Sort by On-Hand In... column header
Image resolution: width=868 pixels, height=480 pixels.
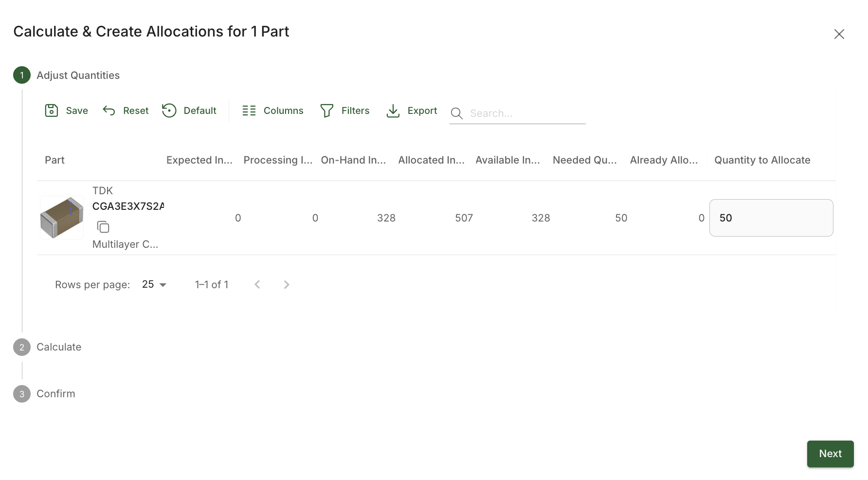click(353, 160)
